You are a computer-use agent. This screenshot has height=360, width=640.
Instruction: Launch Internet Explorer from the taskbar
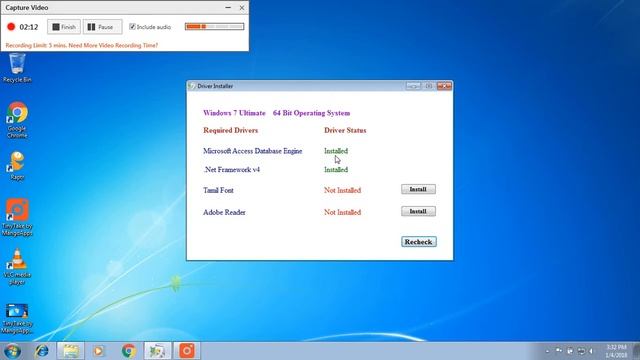[42, 351]
